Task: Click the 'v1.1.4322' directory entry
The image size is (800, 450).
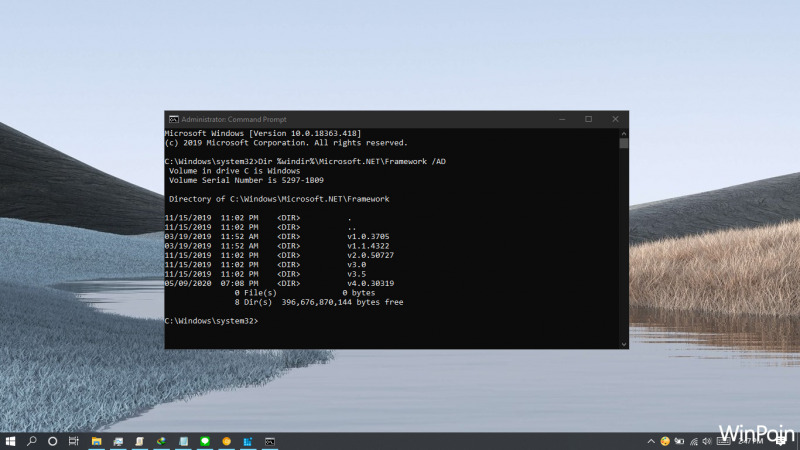Action: click(368, 246)
